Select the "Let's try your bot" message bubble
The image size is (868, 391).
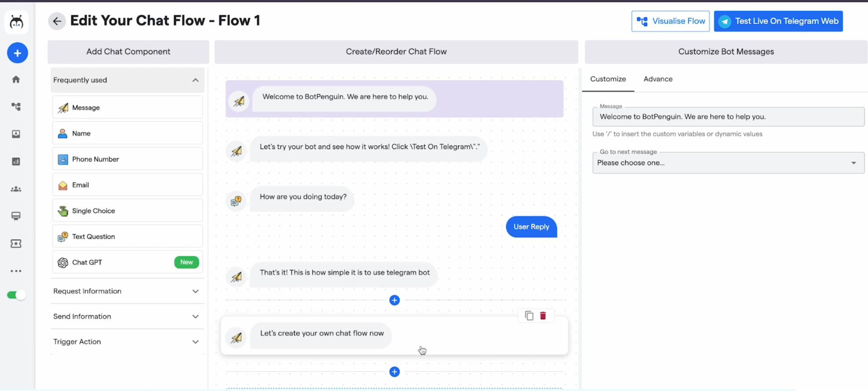(x=369, y=149)
